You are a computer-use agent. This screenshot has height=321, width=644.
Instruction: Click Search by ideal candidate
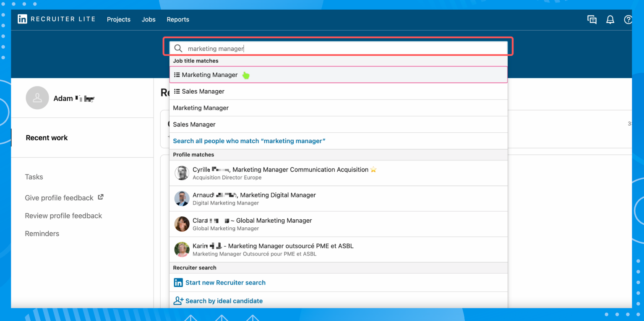pos(224,301)
